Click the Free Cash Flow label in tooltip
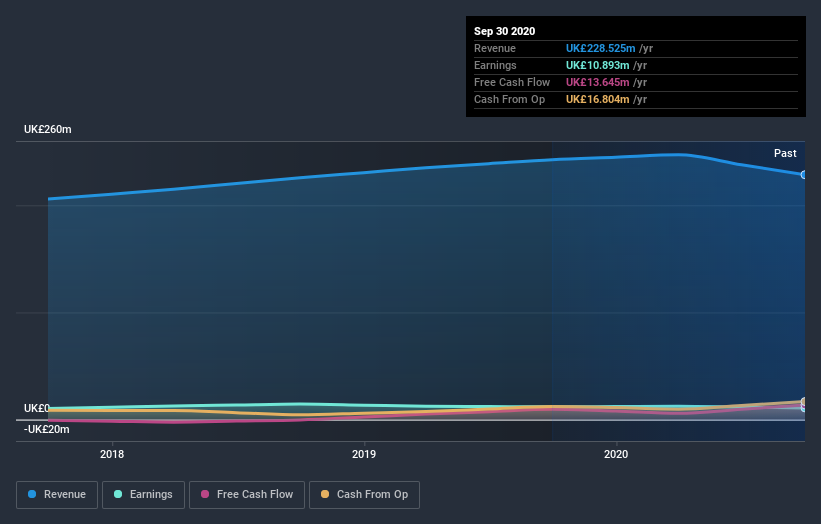Viewport: 821px width, 524px height. (512, 82)
